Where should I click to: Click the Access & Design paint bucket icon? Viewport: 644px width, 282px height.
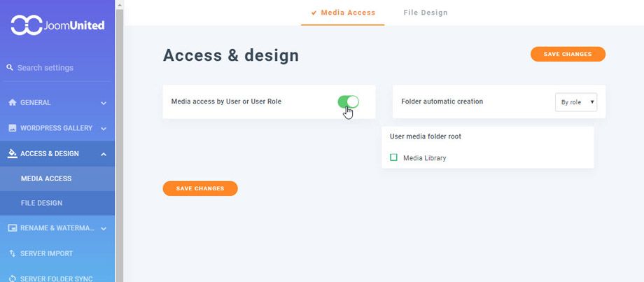(x=13, y=153)
